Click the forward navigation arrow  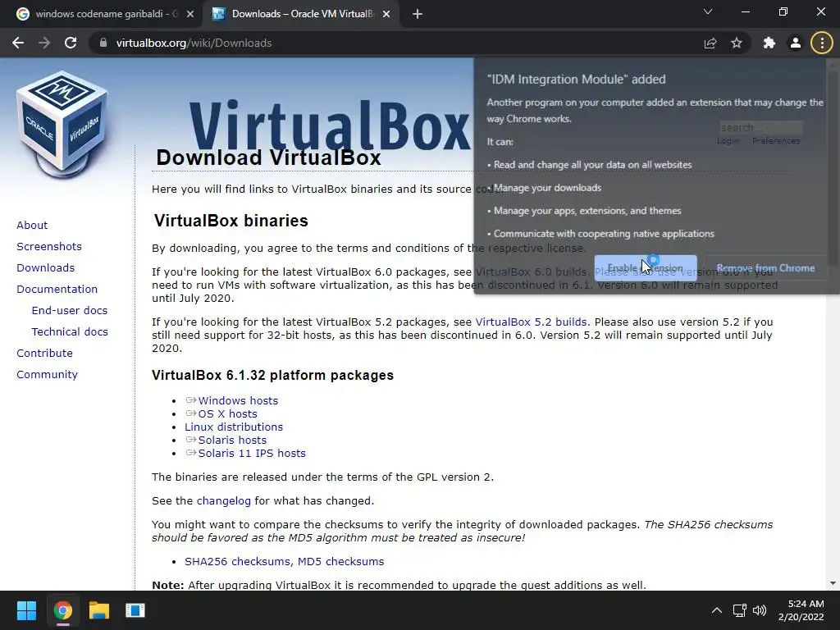(x=44, y=43)
